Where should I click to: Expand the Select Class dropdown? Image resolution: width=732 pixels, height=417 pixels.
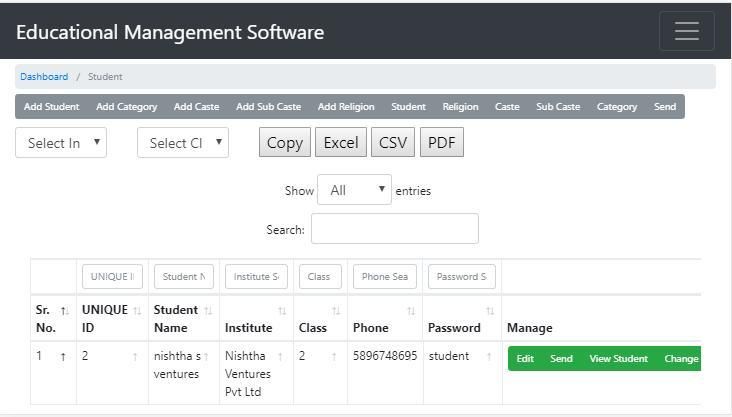pyautogui.click(x=183, y=143)
